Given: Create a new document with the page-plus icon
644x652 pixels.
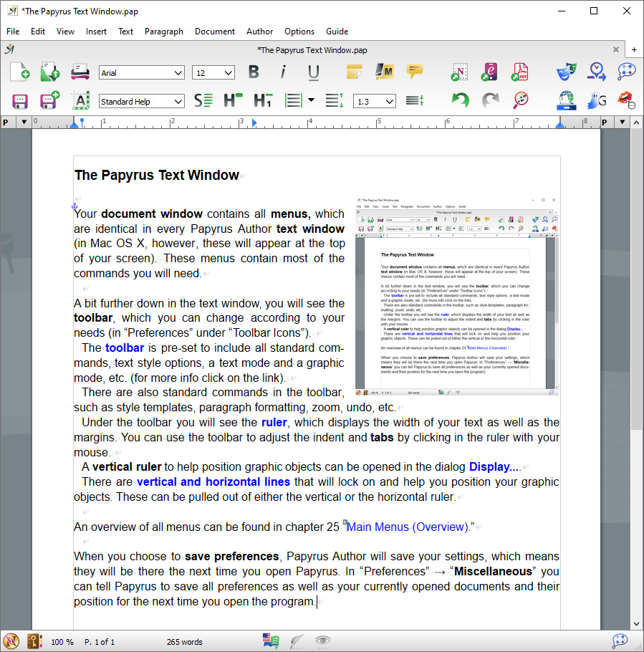Looking at the screenshot, I should [19, 72].
